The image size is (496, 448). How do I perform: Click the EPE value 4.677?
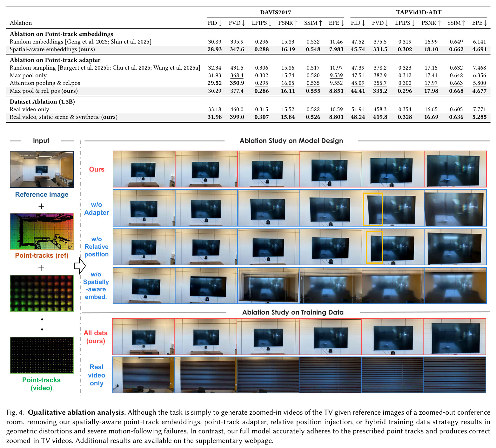[479, 91]
